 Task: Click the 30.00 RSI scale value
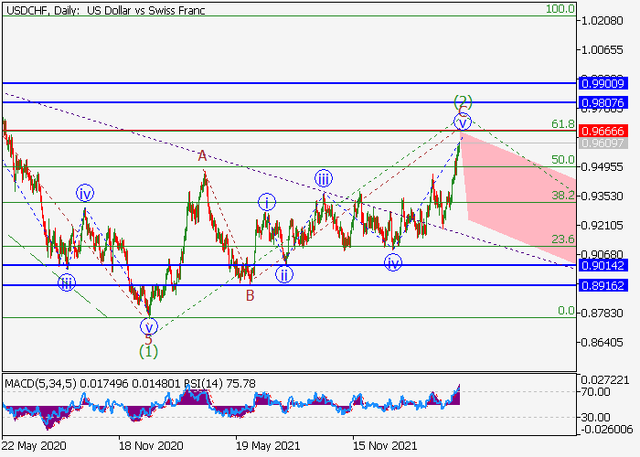click(x=596, y=417)
